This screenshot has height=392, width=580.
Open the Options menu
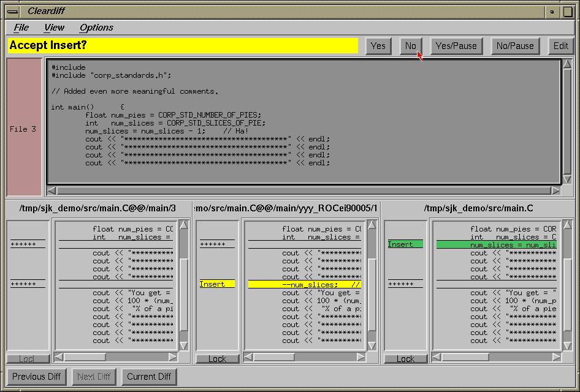96,28
